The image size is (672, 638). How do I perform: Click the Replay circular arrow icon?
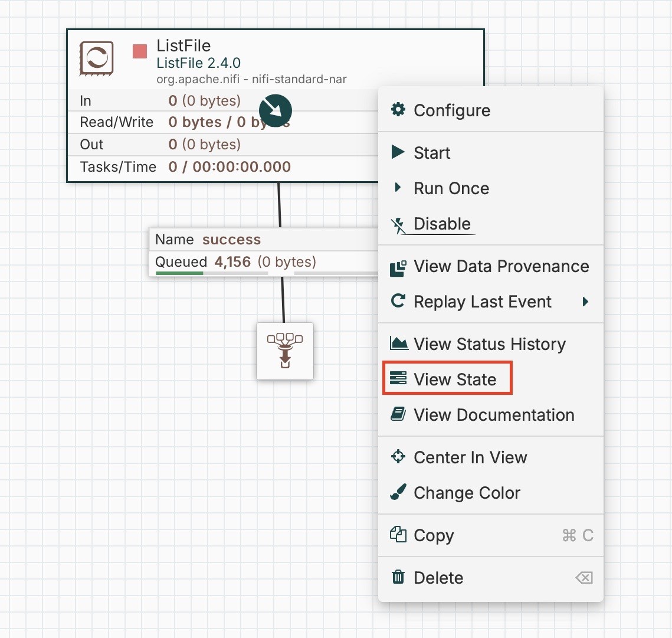(x=398, y=300)
